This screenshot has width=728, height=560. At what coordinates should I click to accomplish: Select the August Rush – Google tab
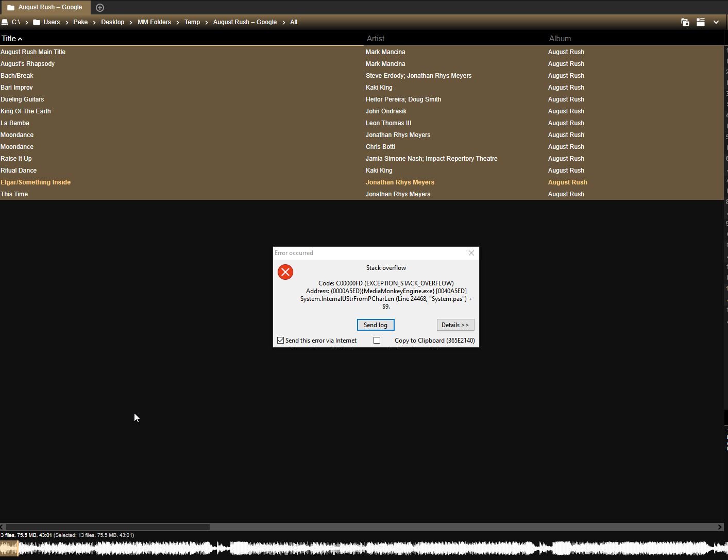coord(50,7)
